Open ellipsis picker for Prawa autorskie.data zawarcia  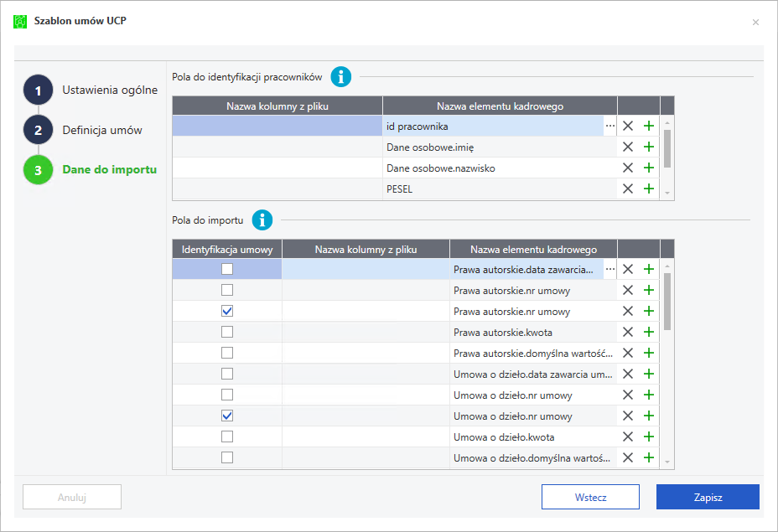[609, 269]
